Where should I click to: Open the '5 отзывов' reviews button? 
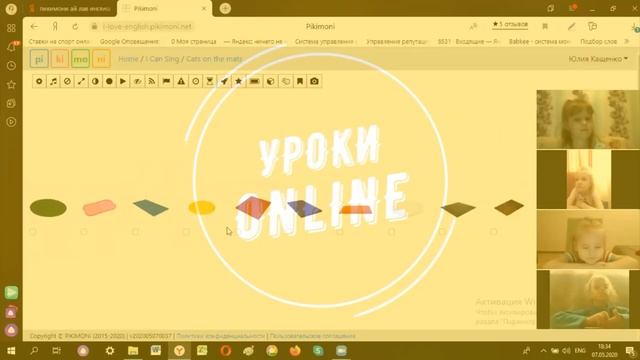point(510,25)
